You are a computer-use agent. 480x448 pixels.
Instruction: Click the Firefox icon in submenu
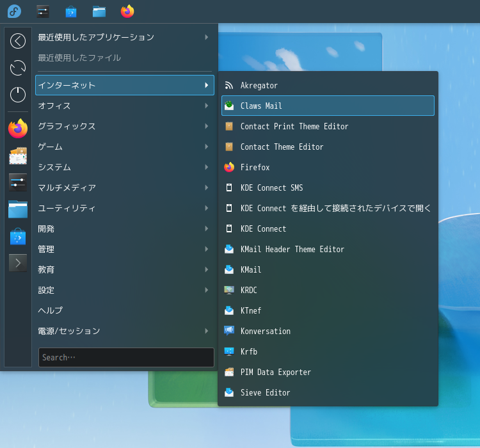pyautogui.click(x=229, y=167)
